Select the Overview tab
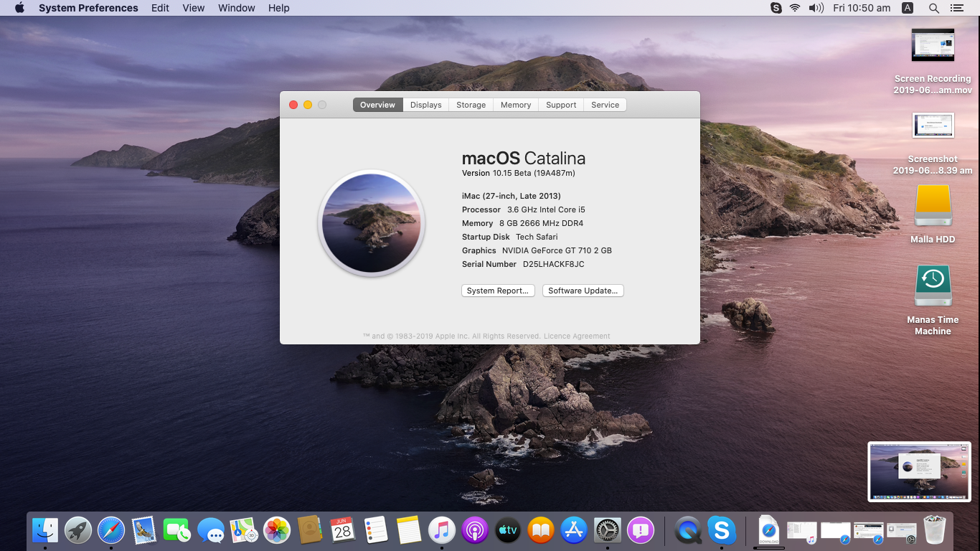This screenshot has width=980, height=551. (377, 105)
